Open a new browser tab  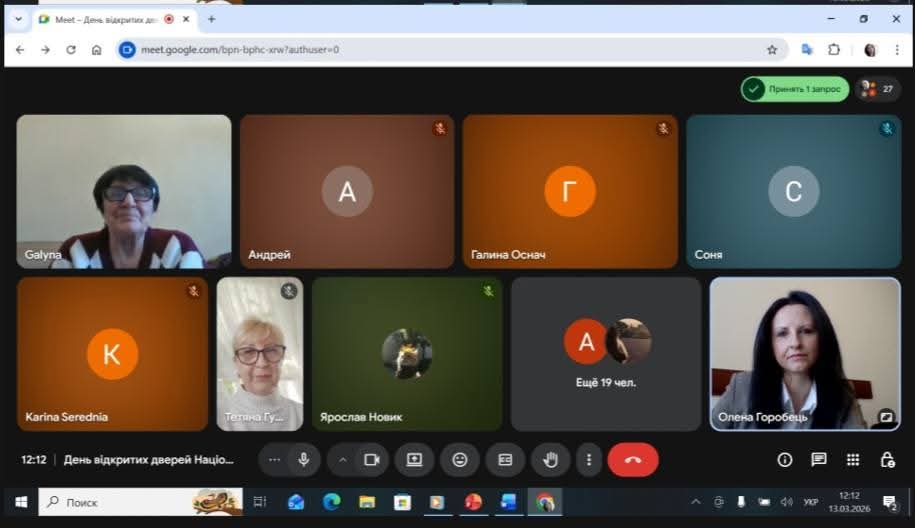(x=211, y=19)
